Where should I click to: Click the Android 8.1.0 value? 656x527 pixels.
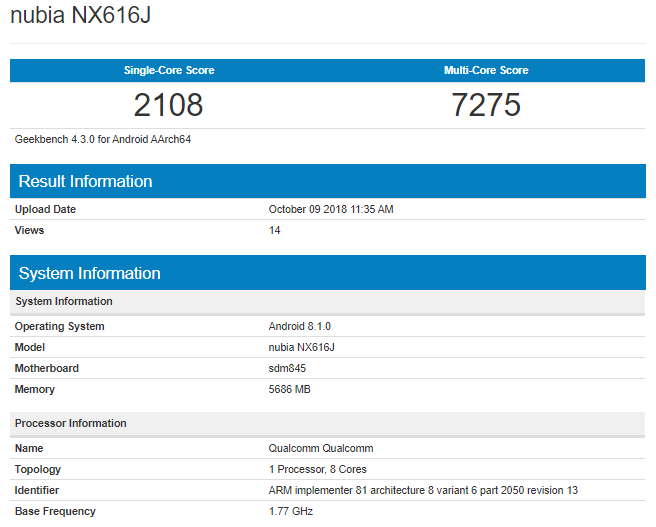tap(301, 327)
